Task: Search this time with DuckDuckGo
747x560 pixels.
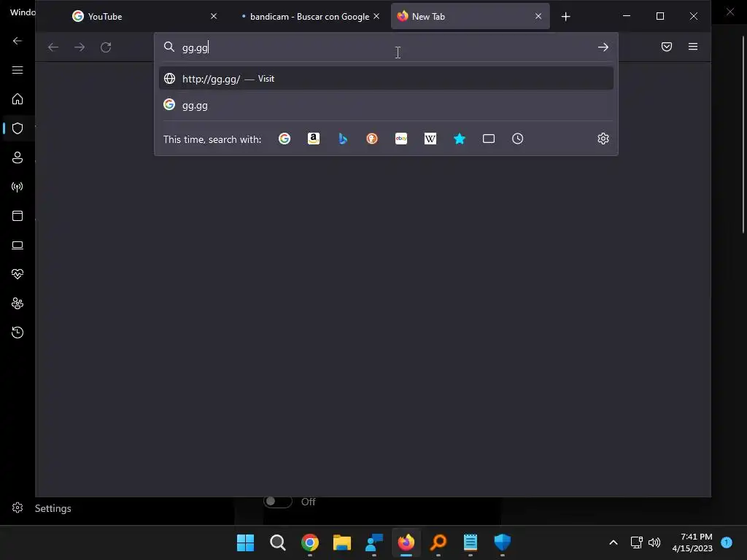Action: [372, 139]
